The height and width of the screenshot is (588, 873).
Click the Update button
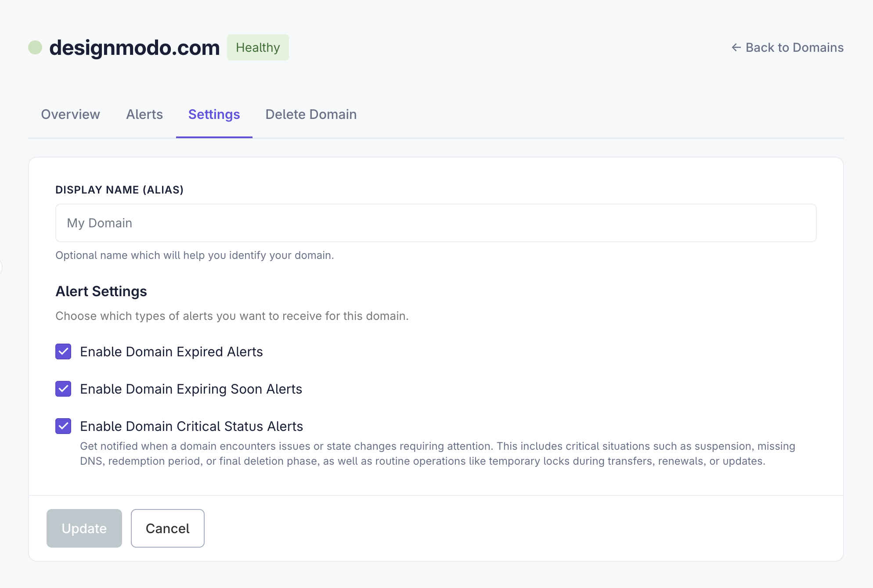tap(84, 528)
